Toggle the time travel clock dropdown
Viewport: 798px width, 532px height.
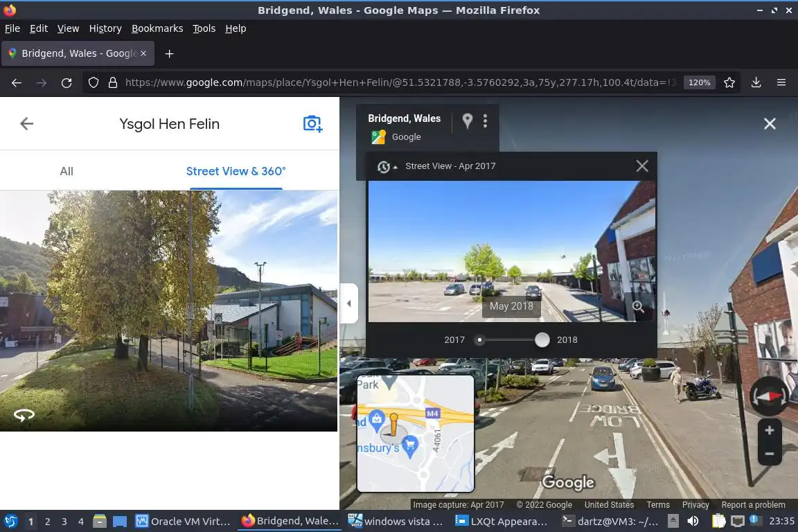coord(387,166)
